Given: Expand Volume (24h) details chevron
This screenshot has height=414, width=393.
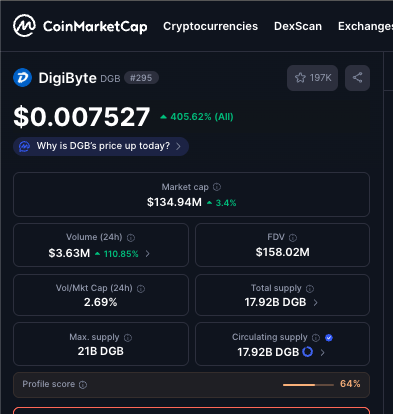Looking at the screenshot, I should tap(148, 254).
